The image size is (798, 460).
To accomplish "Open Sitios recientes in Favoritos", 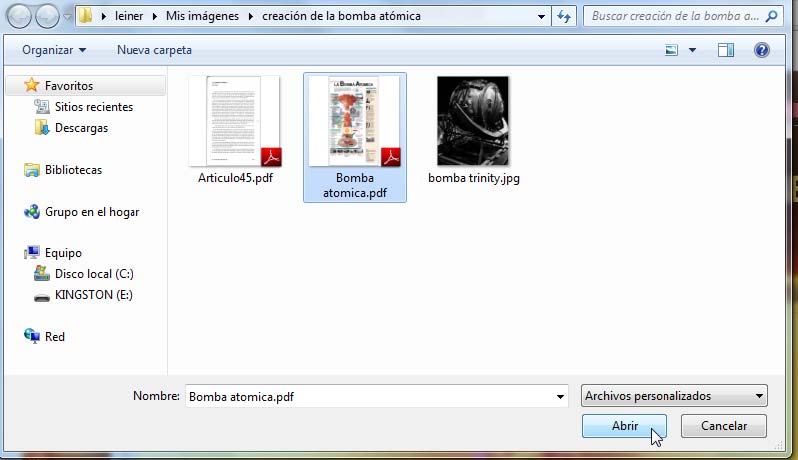I will click(93, 107).
